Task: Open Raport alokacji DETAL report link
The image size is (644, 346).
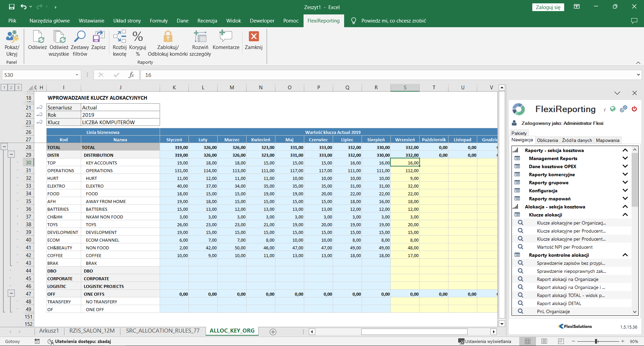Action: coord(559,303)
